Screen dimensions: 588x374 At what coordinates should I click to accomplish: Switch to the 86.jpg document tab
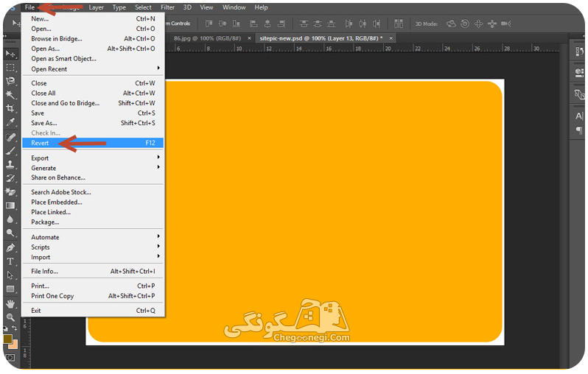(207, 38)
